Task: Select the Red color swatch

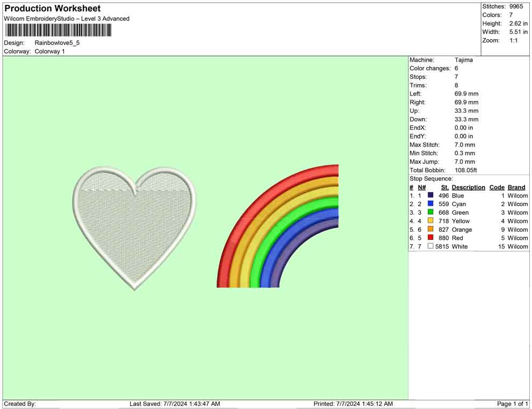Action: click(430, 238)
